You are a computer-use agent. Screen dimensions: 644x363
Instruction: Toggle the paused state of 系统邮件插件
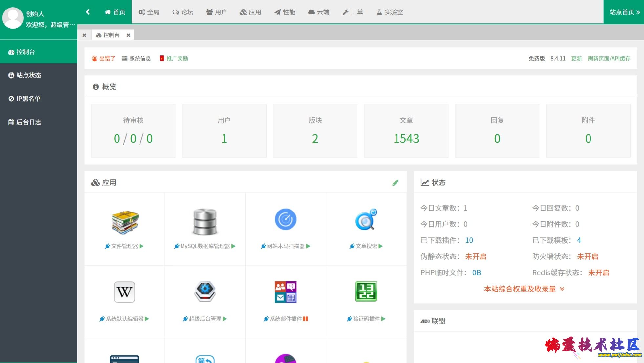coord(306,319)
